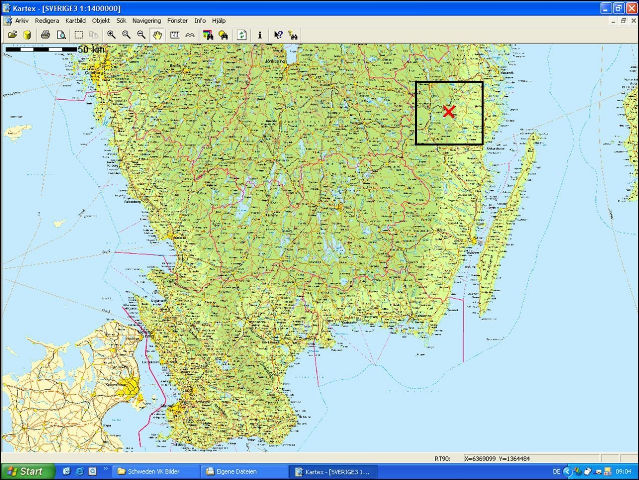The width and height of the screenshot is (639, 480).
Task: Select the rectangular selection tool
Action: click(79, 34)
